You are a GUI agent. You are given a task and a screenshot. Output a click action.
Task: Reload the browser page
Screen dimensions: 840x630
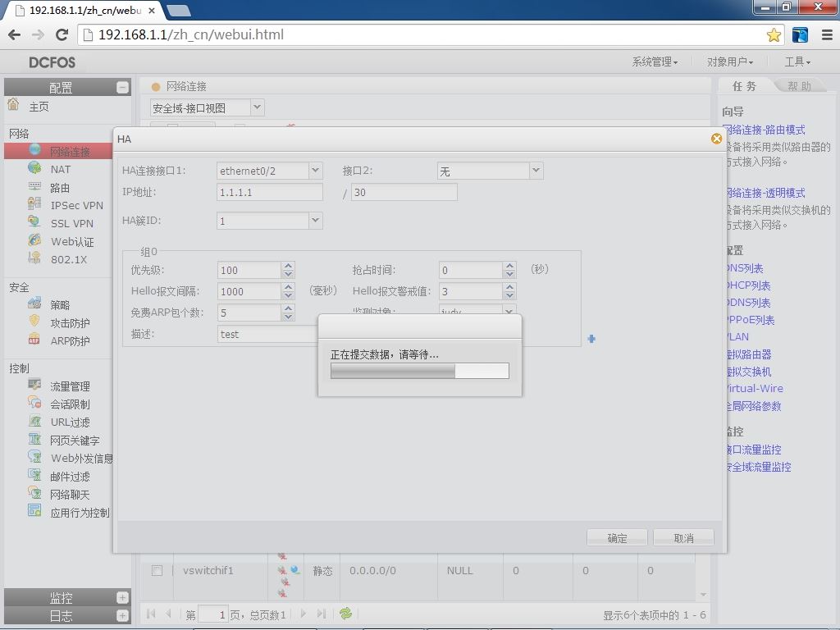[62, 34]
